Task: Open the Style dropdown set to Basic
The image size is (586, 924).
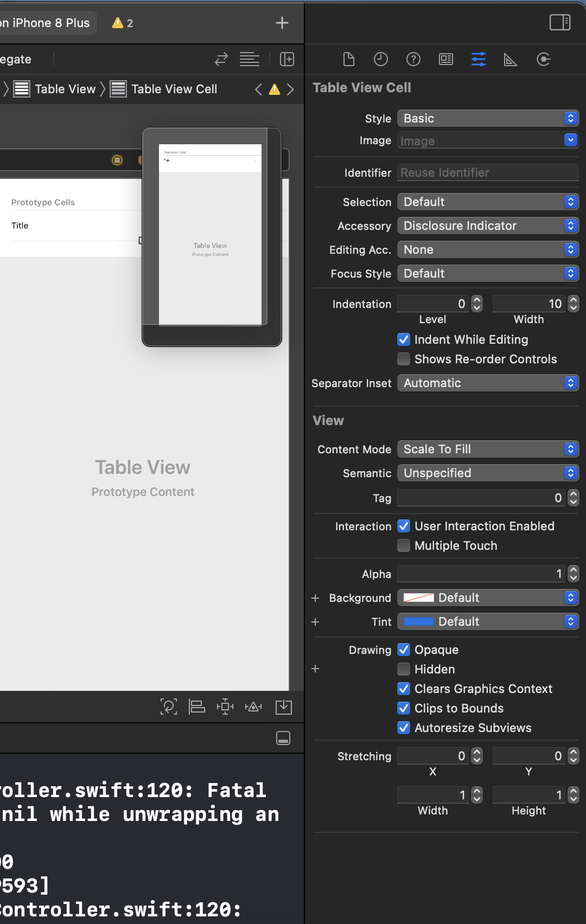Action: pos(488,118)
